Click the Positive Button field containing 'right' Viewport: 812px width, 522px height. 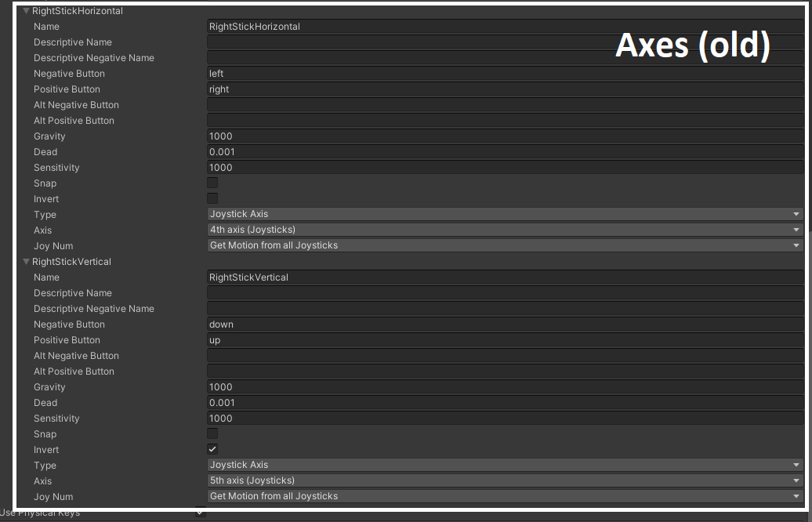coord(505,89)
